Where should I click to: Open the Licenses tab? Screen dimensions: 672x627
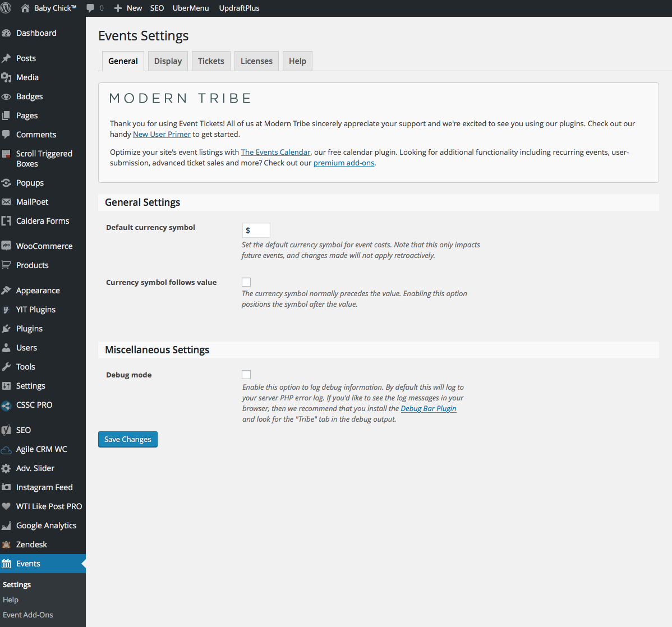[x=256, y=61]
